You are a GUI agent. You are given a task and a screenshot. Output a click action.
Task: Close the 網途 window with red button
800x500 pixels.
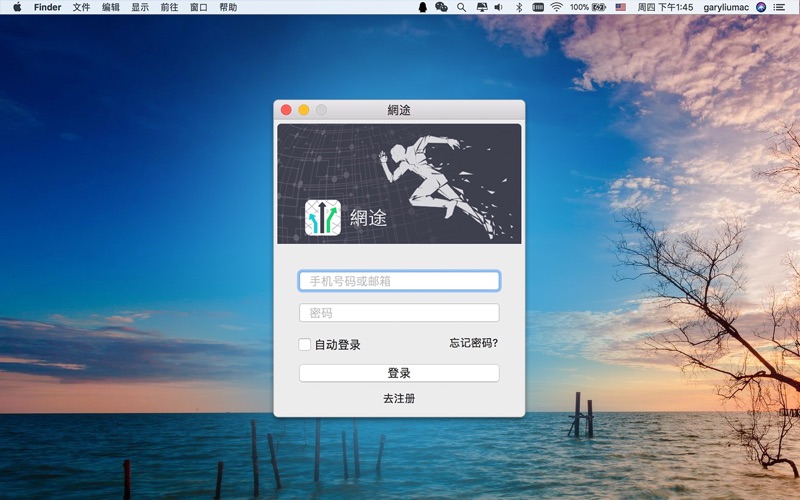point(286,110)
